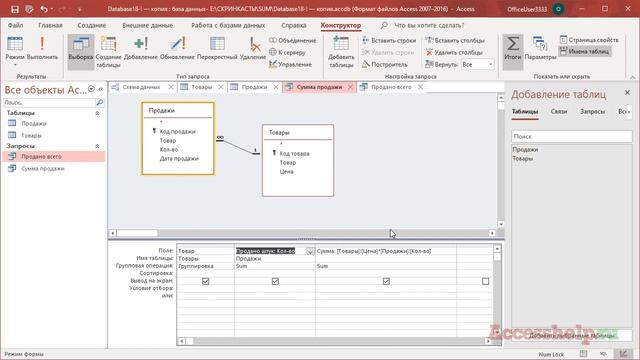This screenshot has height=360, width=640.
Task: Switch to the Продано всего document tab
Action: [x=391, y=87]
